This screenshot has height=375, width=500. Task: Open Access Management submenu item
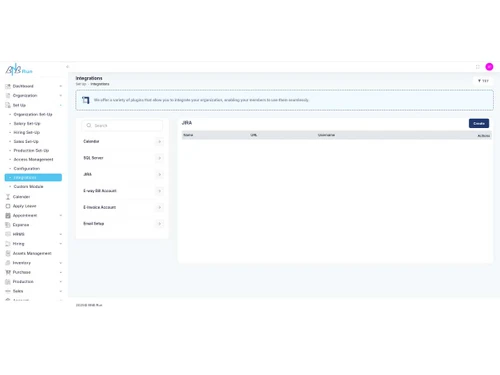tap(33, 159)
